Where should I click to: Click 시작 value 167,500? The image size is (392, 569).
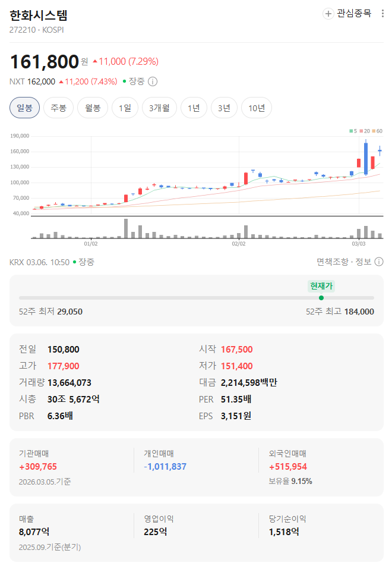[237, 350]
